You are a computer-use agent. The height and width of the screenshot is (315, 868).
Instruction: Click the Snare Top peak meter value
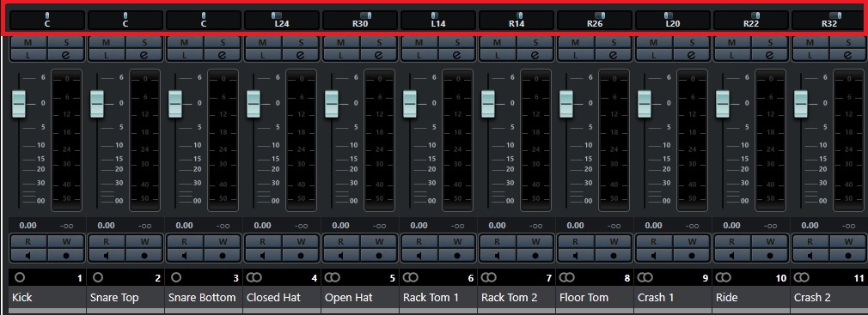tap(144, 226)
